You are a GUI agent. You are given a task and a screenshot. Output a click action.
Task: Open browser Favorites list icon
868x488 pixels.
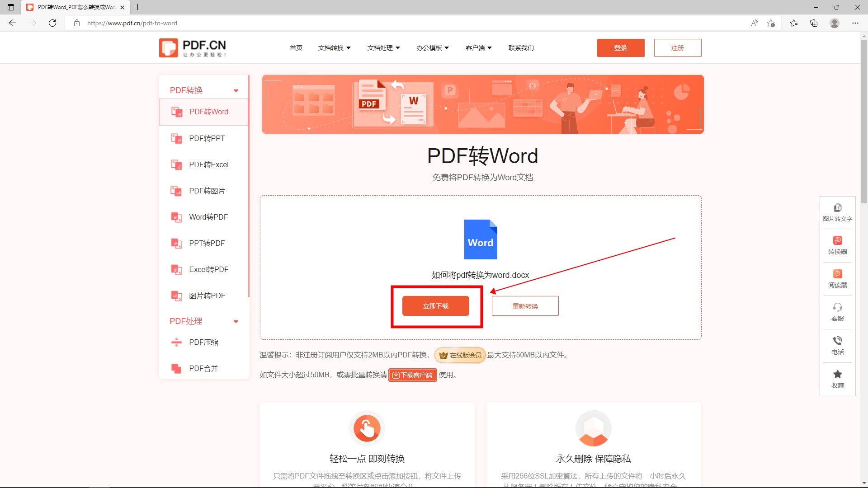tap(794, 23)
